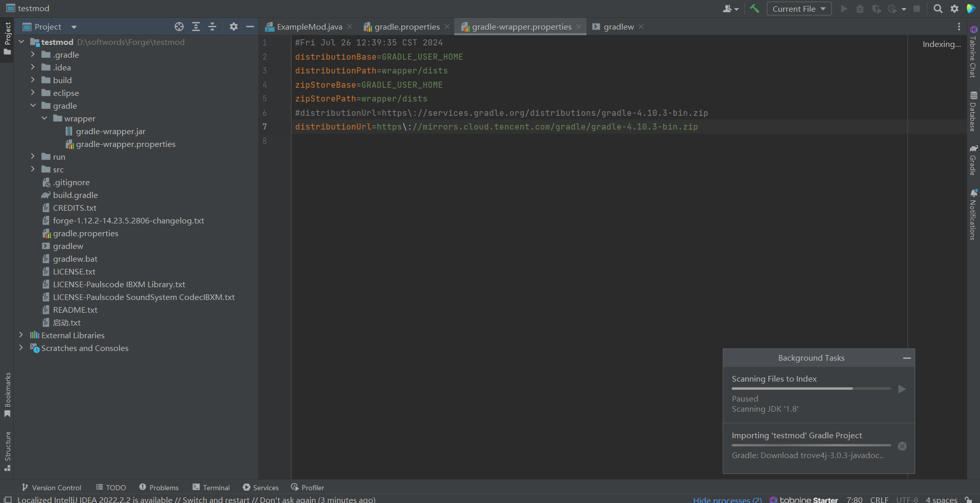The image size is (980, 503).
Task: Open the Current File run configuration dropdown
Action: pyautogui.click(x=799, y=9)
